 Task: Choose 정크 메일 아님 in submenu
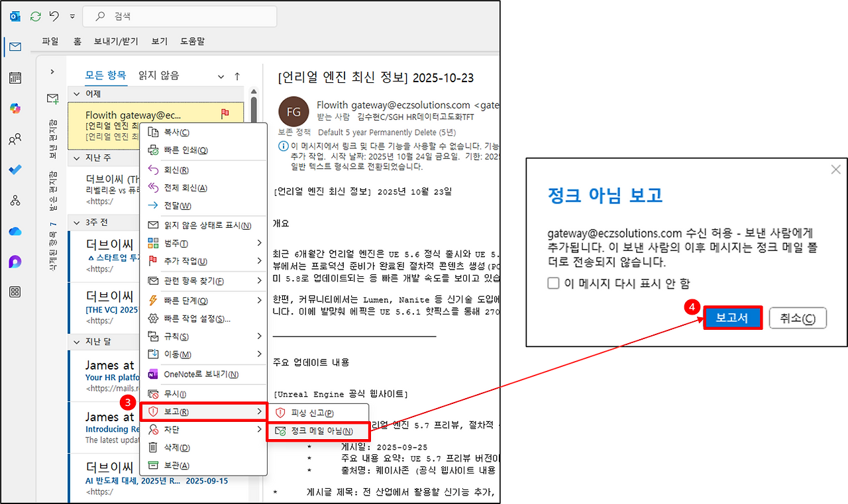(318, 431)
